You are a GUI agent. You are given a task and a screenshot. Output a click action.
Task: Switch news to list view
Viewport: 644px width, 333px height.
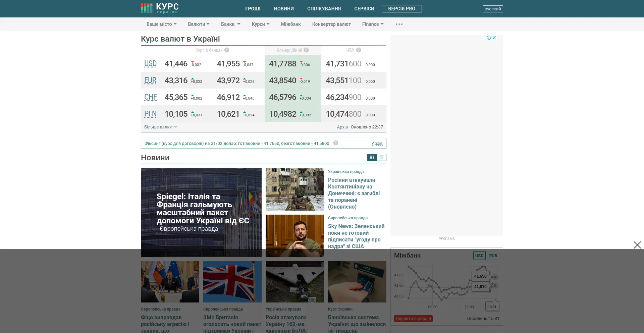[x=381, y=157]
